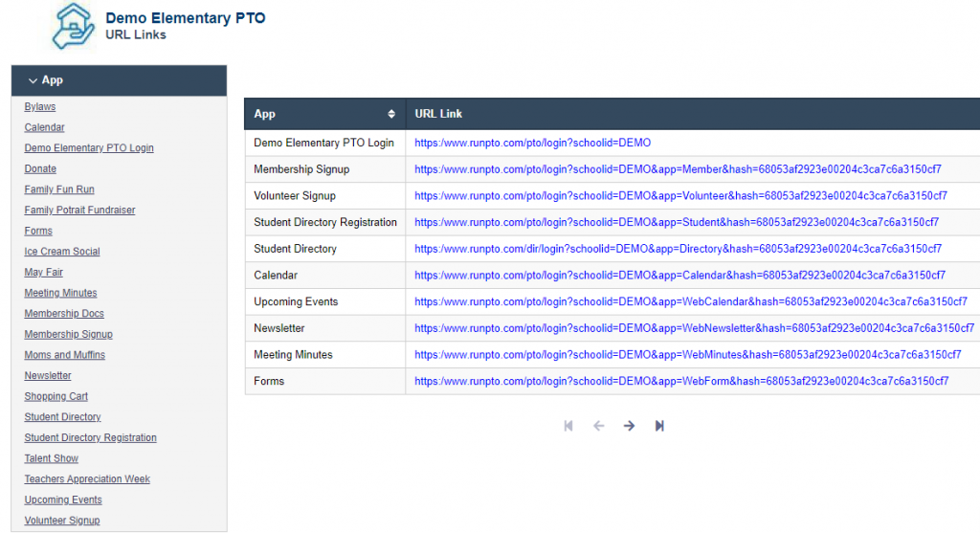Open Bylaws sidebar link
Viewport: 980px width, 533px height.
[40, 107]
